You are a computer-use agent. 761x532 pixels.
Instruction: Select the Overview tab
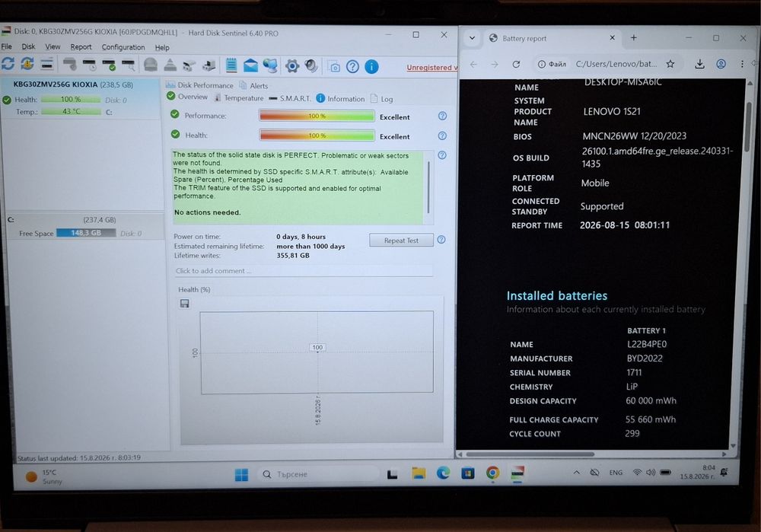187,97
